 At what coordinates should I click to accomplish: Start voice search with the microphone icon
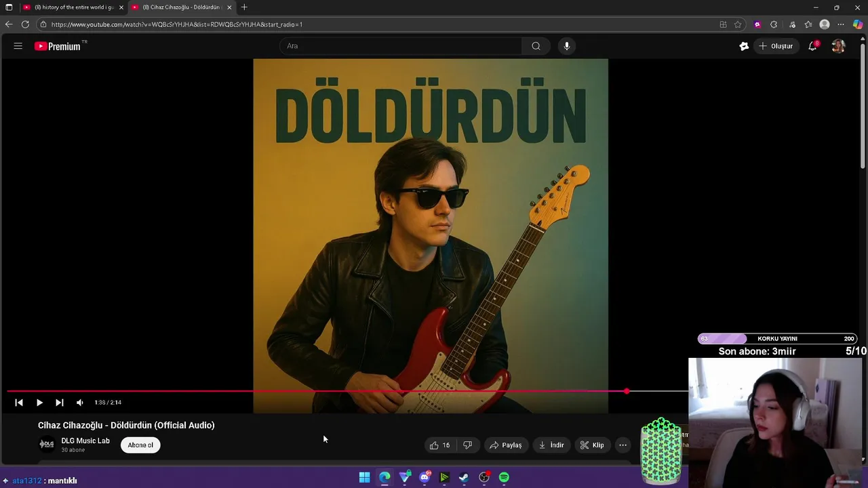(567, 46)
